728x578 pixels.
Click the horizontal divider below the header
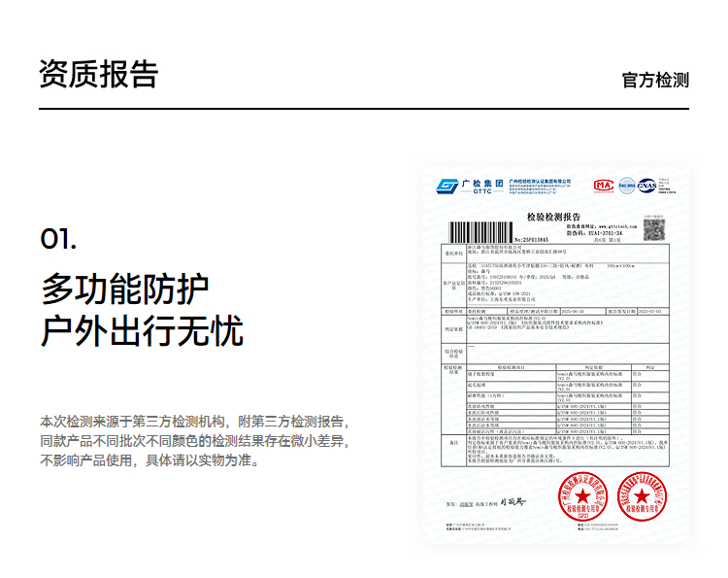point(364,109)
